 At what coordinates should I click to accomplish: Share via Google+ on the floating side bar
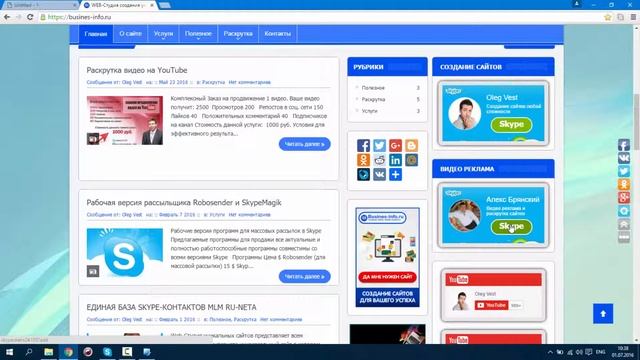(x=624, y=198)
